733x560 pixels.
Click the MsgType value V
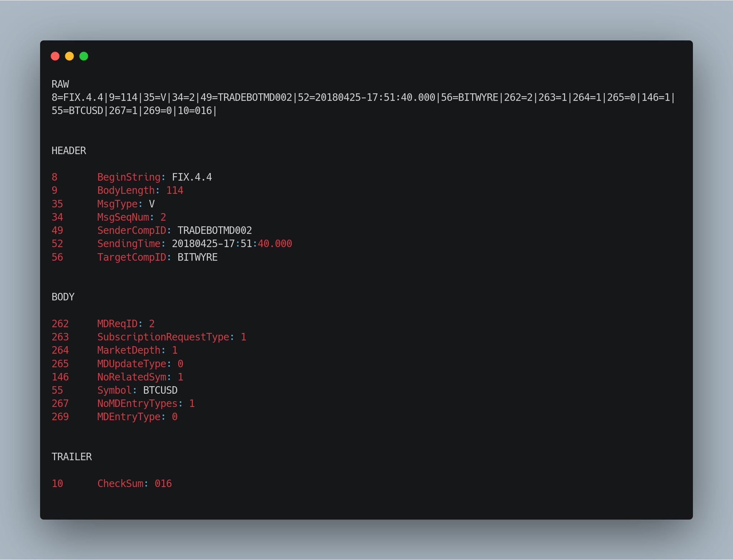coord(152,204)
